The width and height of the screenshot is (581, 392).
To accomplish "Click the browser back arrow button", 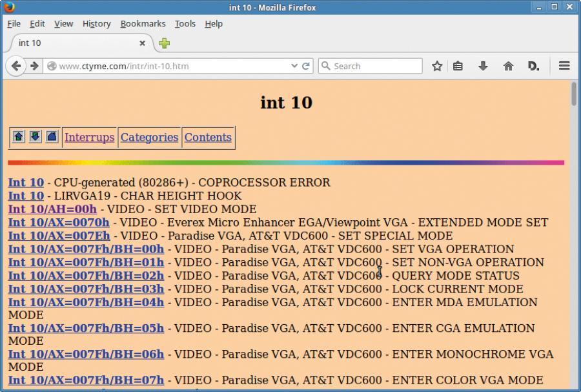I will pyautogui.click(x=15, y=66).
